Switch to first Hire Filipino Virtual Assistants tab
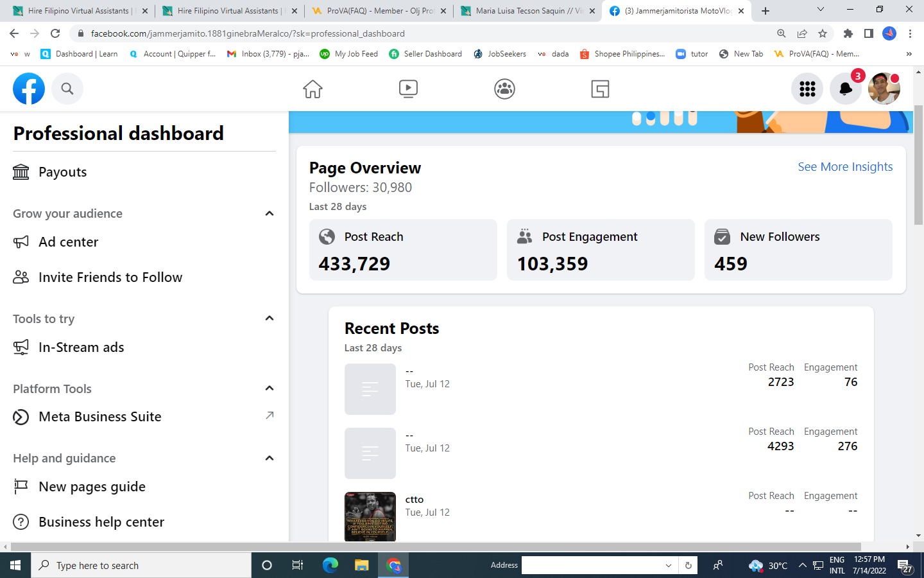The width and height of the screenshot is (924, 578). click(80, 11)
